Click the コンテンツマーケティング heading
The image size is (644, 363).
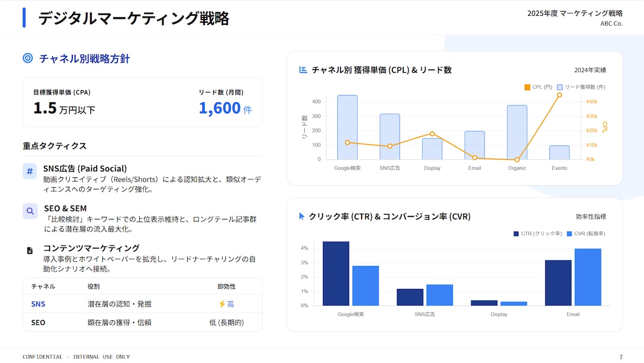(x=91, y=248)
